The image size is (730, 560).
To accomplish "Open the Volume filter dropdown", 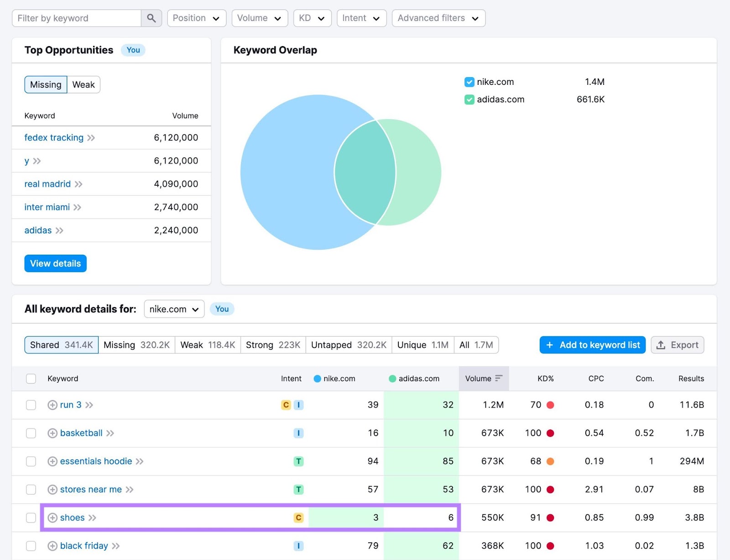I will tap(260, 18).
